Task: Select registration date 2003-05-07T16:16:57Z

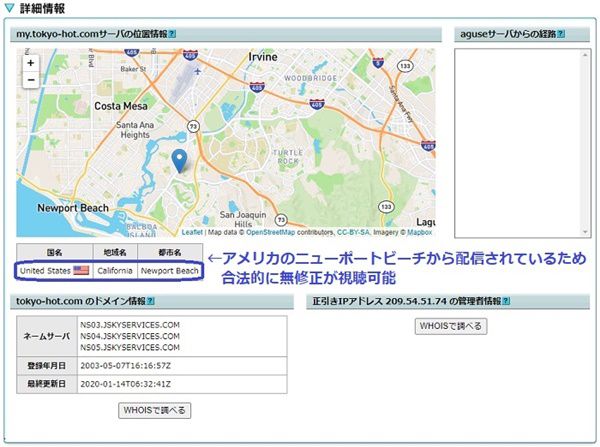Action: [x=126, y=366]
